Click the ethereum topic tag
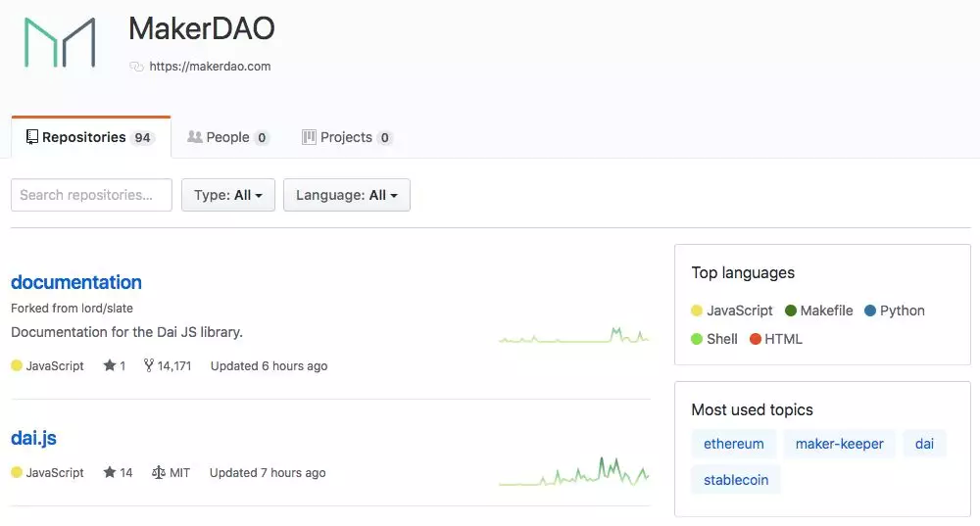 [x=734, y=444]
